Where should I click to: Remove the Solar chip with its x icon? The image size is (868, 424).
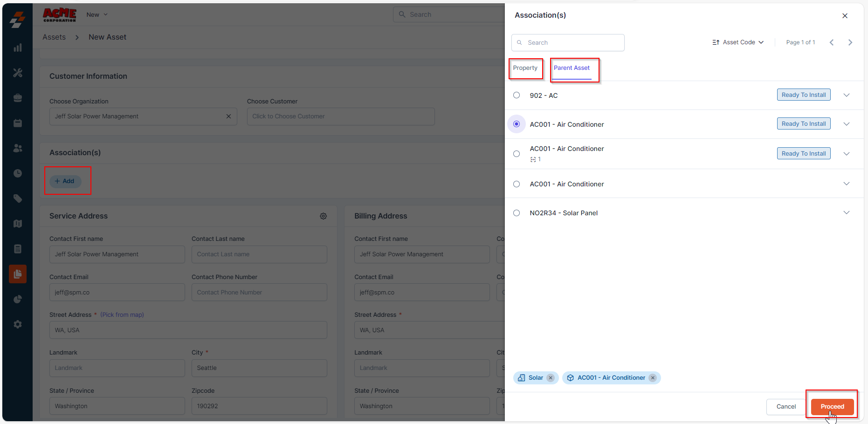pos(551,378)
